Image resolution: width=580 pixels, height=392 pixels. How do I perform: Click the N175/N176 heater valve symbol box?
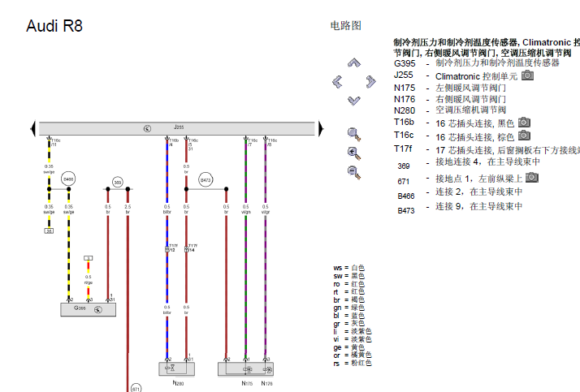click(246, 368)
